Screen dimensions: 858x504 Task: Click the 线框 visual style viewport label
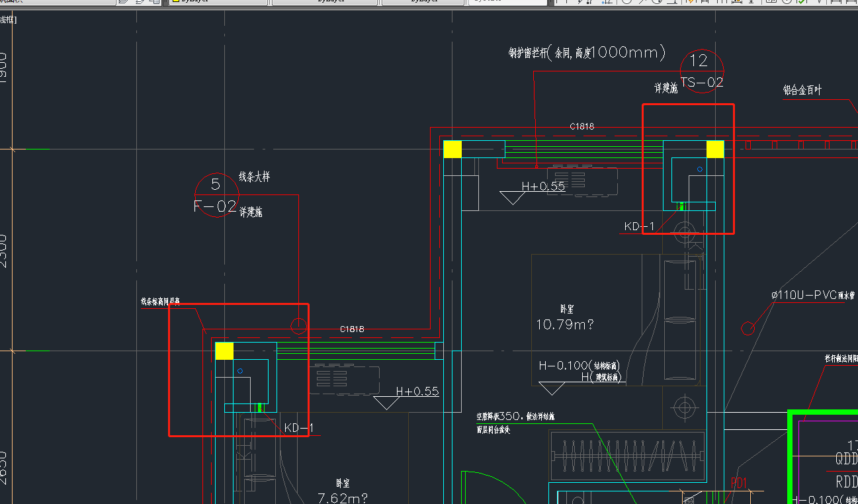(x=8, y=20)
